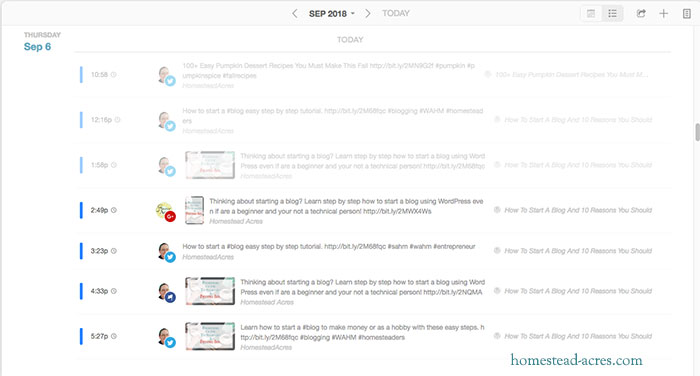Go to the next month with the right chevron
Image resolution: width=700 pixels, height=376 pixels.
coord(367,13)
